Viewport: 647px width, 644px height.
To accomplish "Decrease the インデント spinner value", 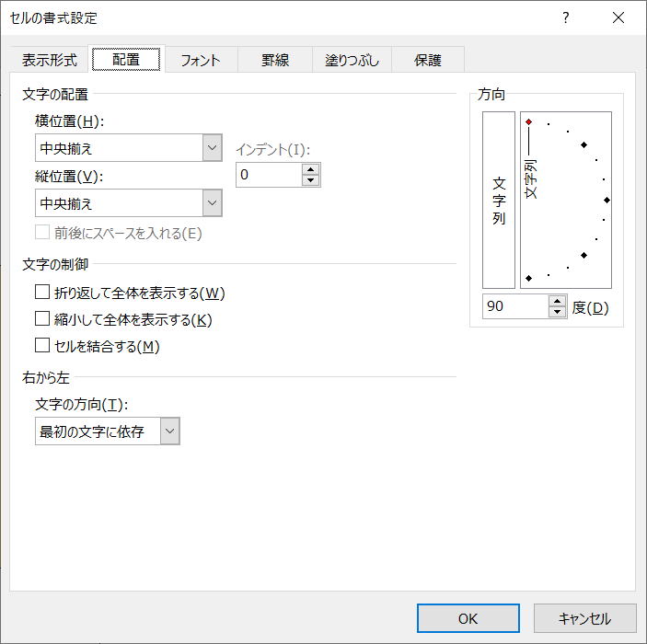I will click(310, 180).
